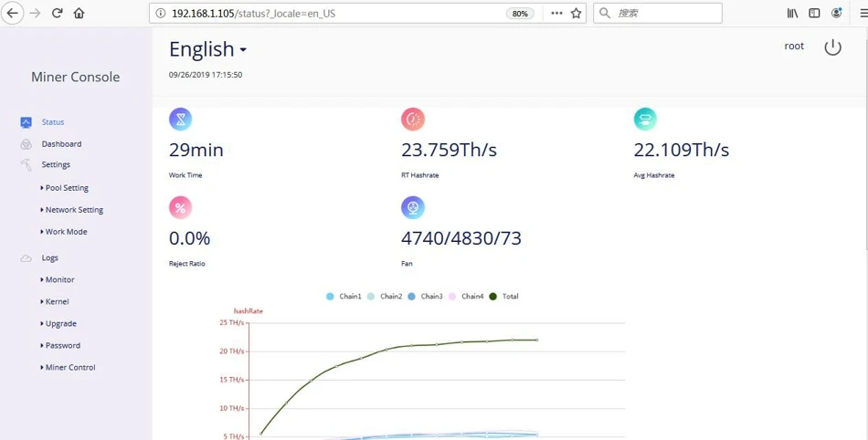Expand Network Setting submenu item

(71, 210)
